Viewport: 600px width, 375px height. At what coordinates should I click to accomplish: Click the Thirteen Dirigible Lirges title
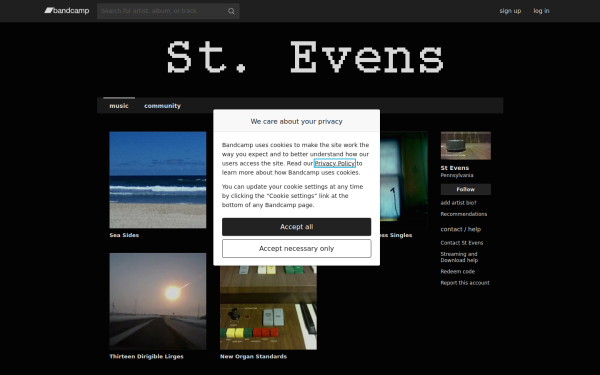(146, 357)
